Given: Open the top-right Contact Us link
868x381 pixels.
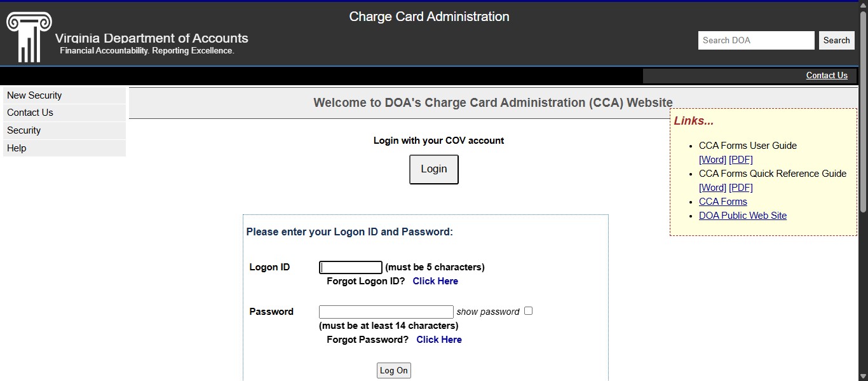Looking at the screenshot, I should click(x=827, y=75).
